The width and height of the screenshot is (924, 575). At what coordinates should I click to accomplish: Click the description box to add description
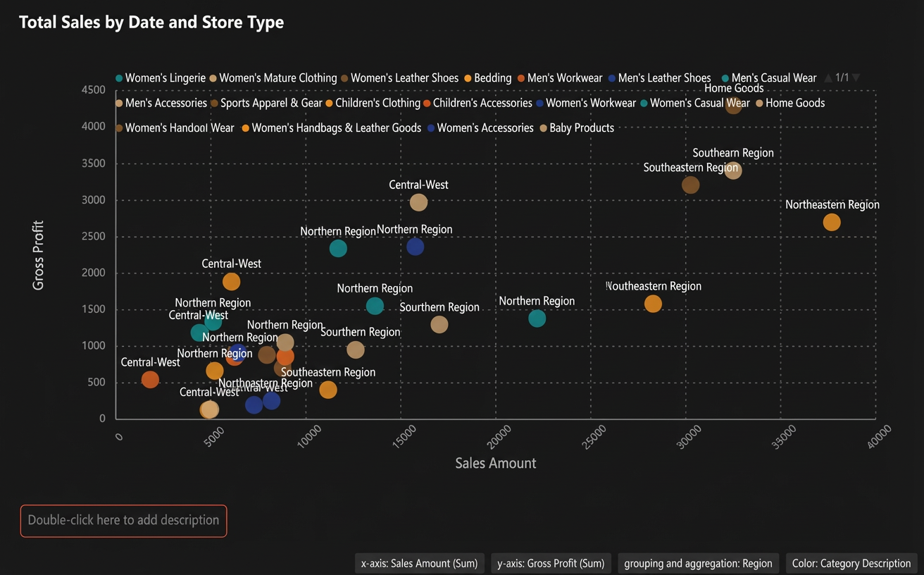[124, 521]
